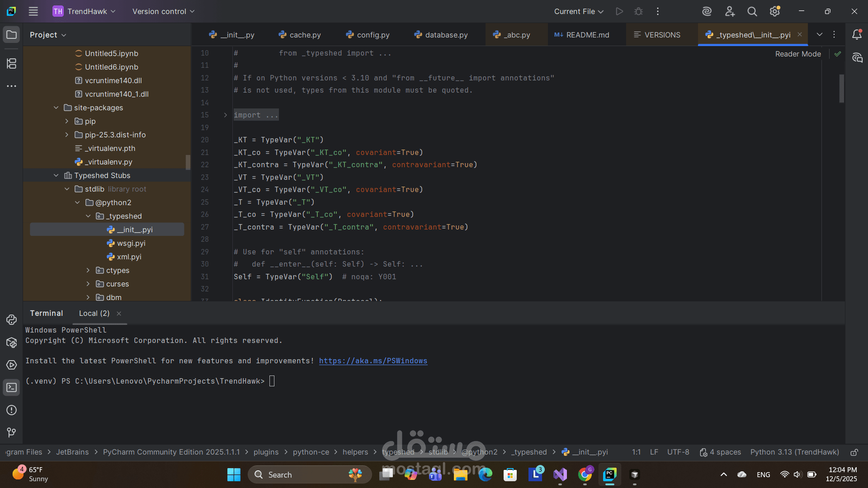Open Python Console icon in sidebar
This screenshot has width=868, height=488.
click(11, 320)
